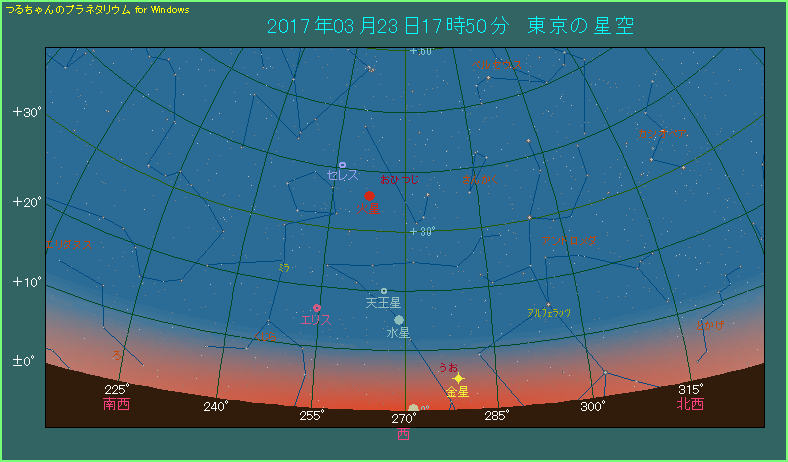The image size is (788, 462).
Task: Click the 西 (West) direction label
Action: [404, 435]
